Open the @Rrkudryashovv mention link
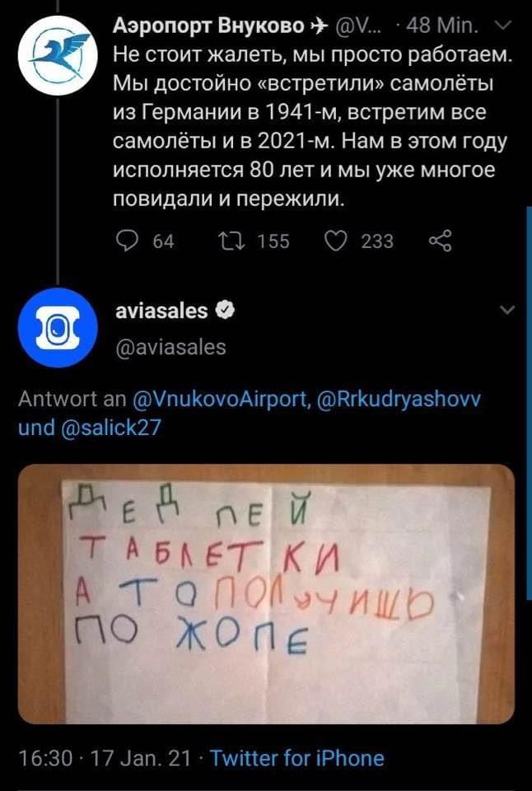532x791 pixels. tap(399, 399)
